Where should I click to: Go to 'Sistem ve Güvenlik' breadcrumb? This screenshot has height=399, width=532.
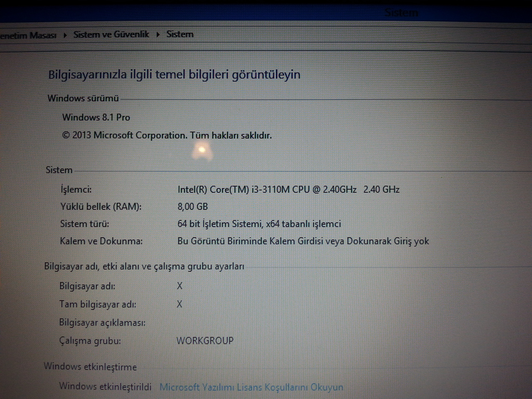click(111, 35)
